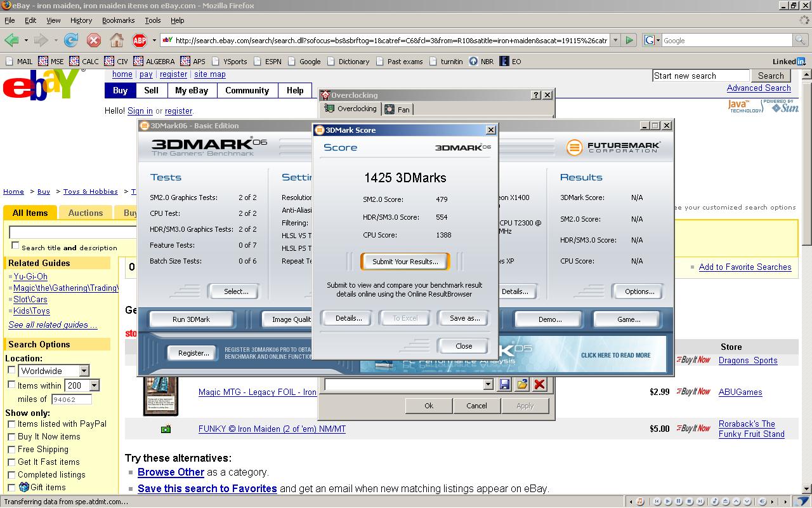The width and height of the screenshot is (812, 508).
Task: Check the Gift items option
Action: pyautogui.click(x=11, y=488)
